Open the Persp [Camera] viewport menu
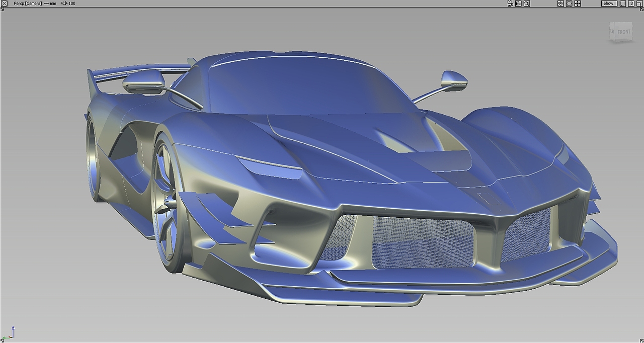644x343 pixels. coord(28,3)
